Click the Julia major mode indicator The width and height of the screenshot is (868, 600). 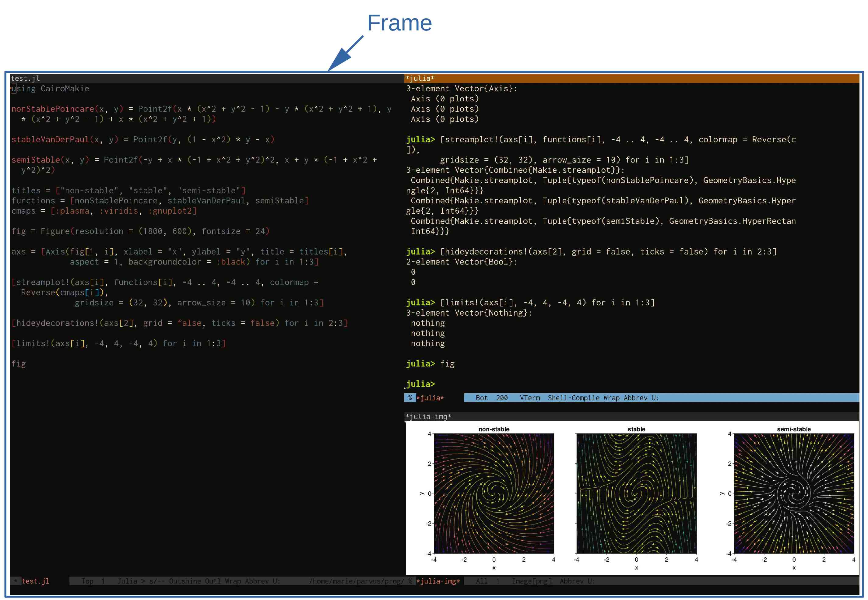click(x=128, y=581)
